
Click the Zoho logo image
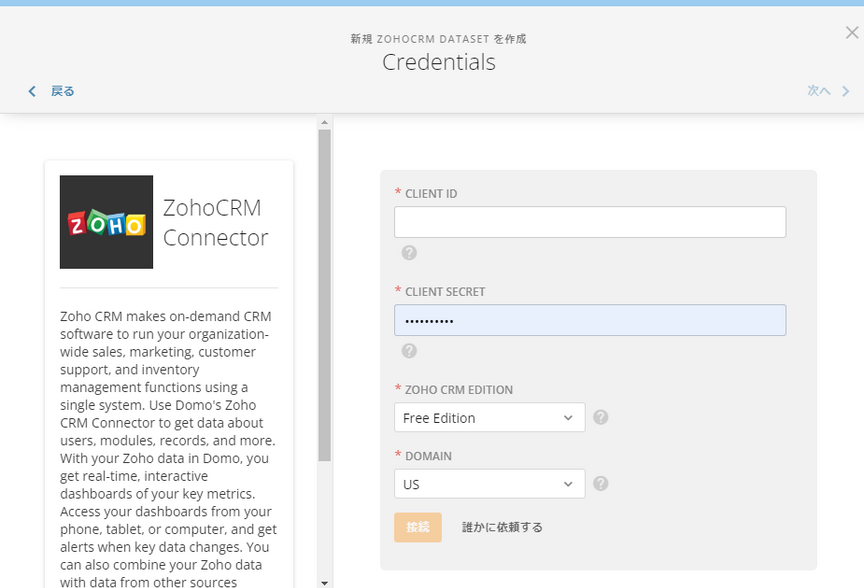[x=106, y=222]
